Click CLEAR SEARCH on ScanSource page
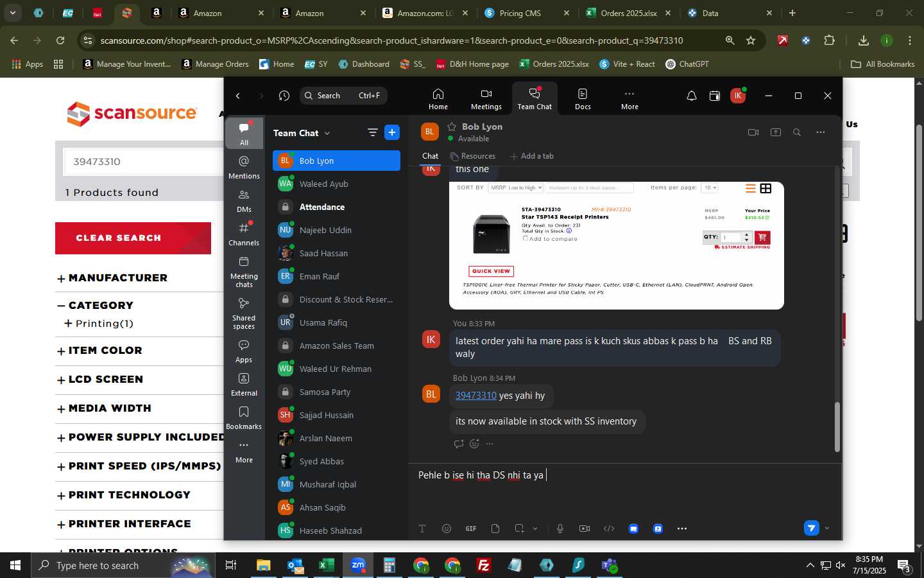Image resolution: width=924 pixels, height=578 pixels. pyautogui.click(x=133, y=238)
